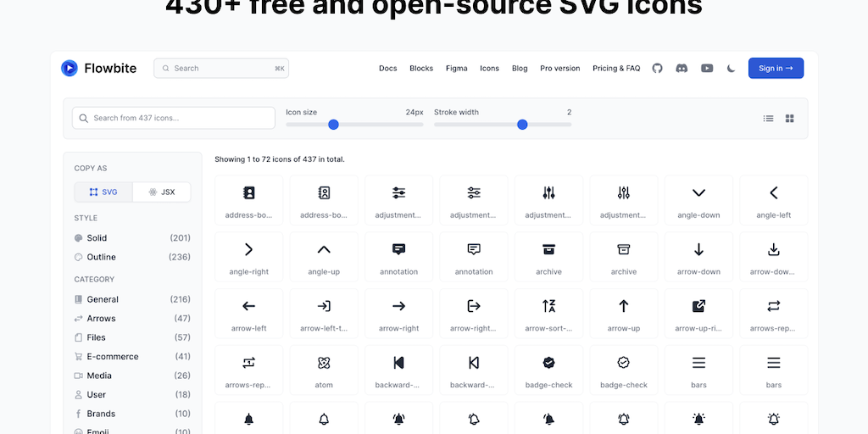Image resolution: width=868 pixels, height=434 pixels.
Task: Click the arrow-down icon card
Action: (x=698, y=257)
